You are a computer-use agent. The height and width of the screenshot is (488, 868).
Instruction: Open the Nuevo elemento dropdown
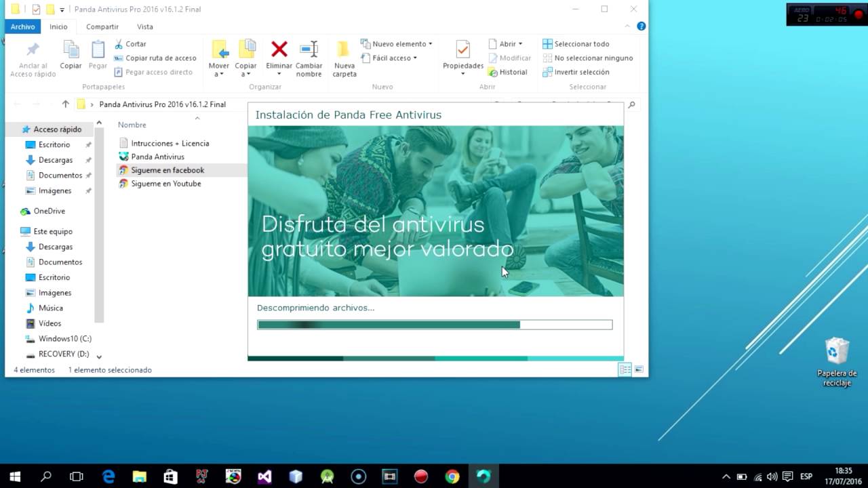(x=397, y=44)
